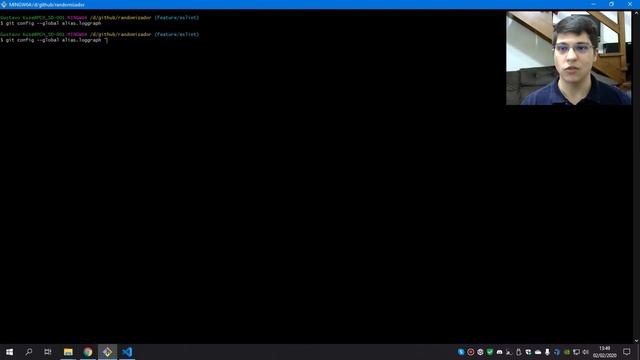Open the Windows Start menu

pyautogui.click(x=9, y=352)
